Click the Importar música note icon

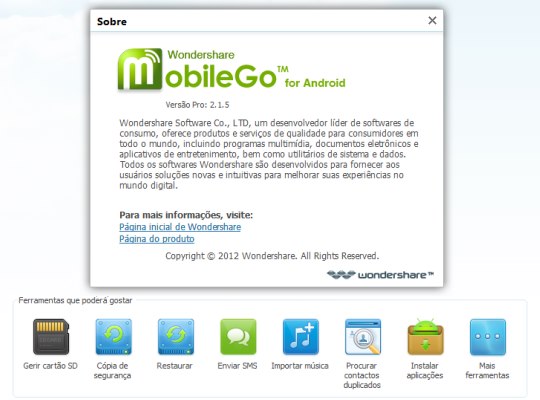(x=301, y=337)
